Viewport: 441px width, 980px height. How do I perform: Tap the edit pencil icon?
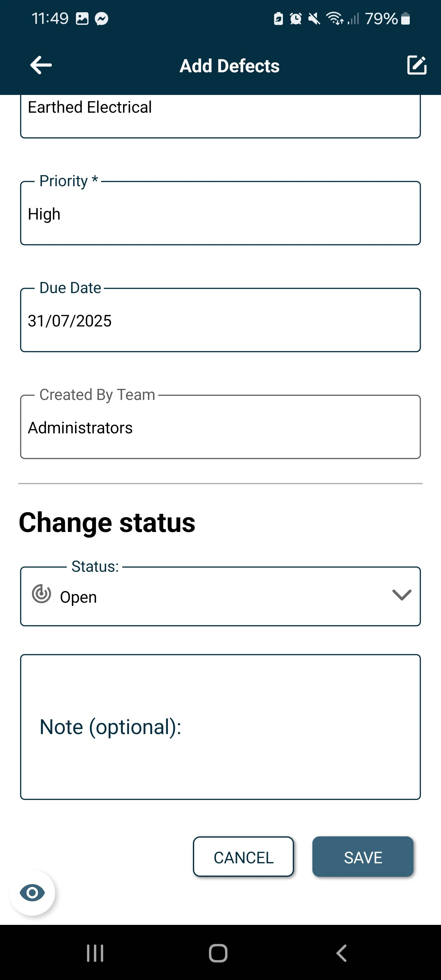tap(417, 65)
